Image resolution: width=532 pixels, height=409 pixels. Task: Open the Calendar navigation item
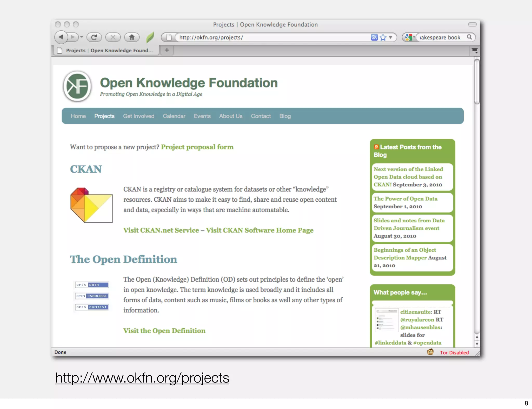tap(174, 116)
